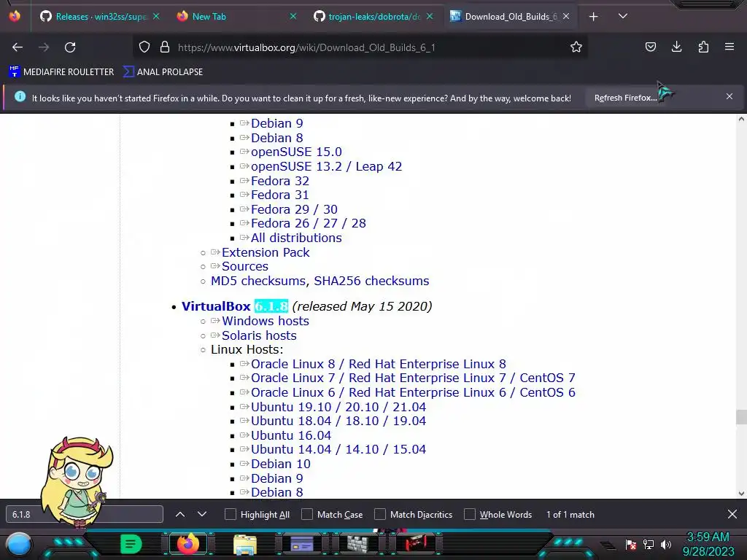Close the find bar
This screenshot has height=560, width=747.
[x=732, y=514]
